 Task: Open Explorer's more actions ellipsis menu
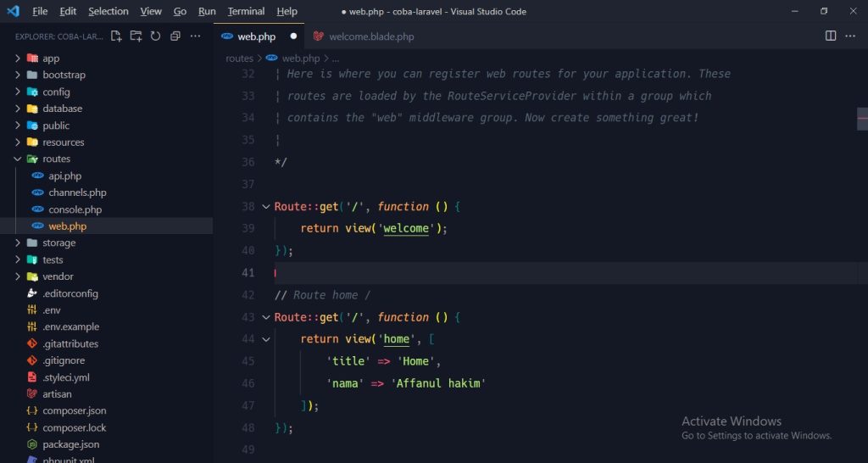(x=196, y=36)
